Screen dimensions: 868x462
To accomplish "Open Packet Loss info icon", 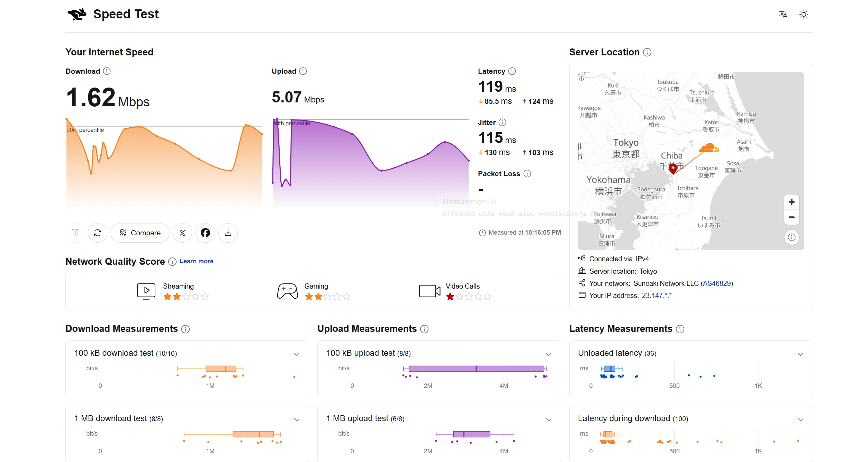I will point(527,174).
